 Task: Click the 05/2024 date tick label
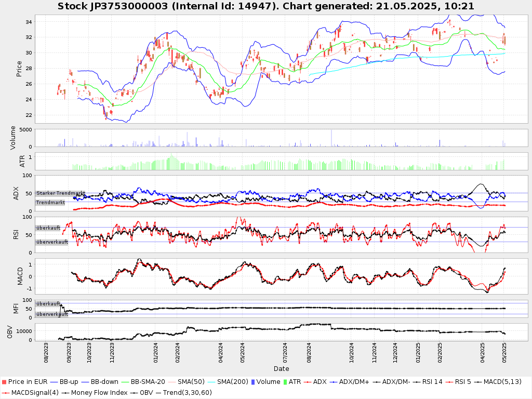pos(242,353)
